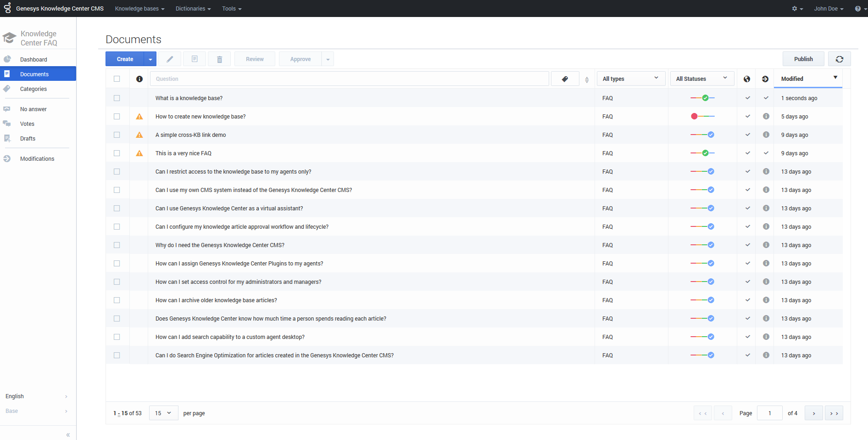Change the 15 per page dropdown
This screenshot has width=868, height=440.
click(163, 413)
